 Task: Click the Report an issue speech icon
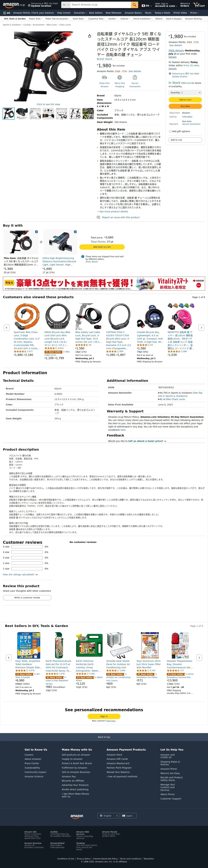[x=98, y=217]
